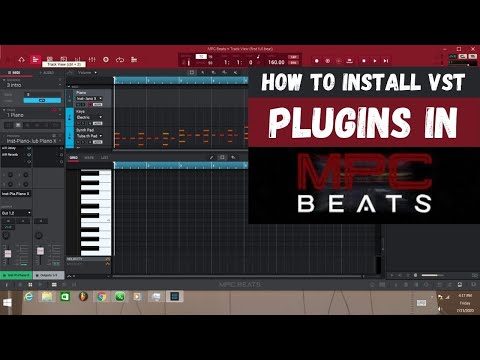
Task: Toggle the AIR Reverb insert power
Action: [29, 155]
